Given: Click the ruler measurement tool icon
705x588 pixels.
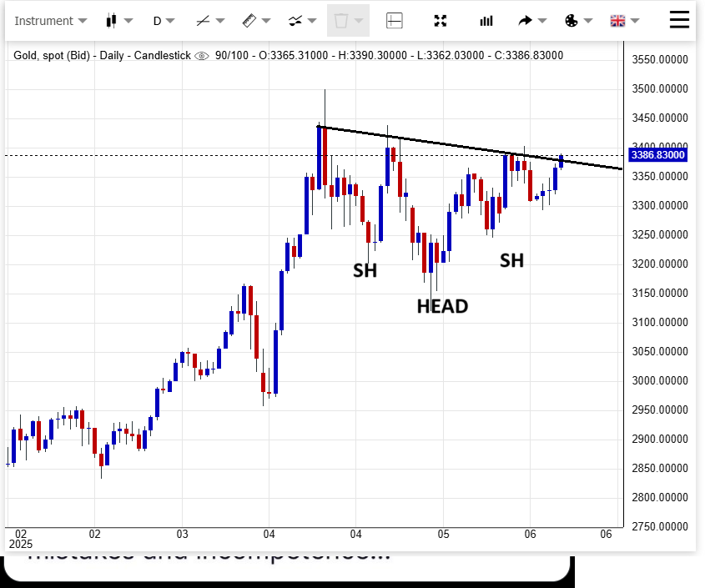Looking at the screenshot, I should [x=249, y=21].
